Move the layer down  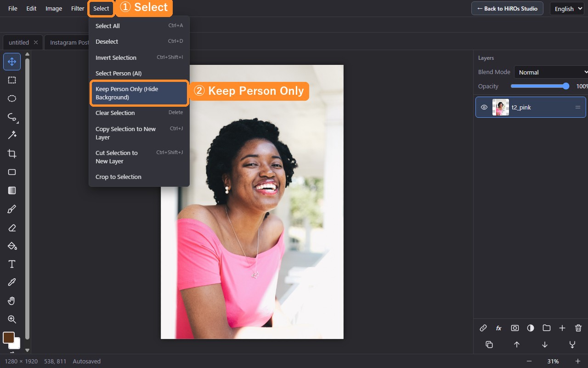[545, 345]
